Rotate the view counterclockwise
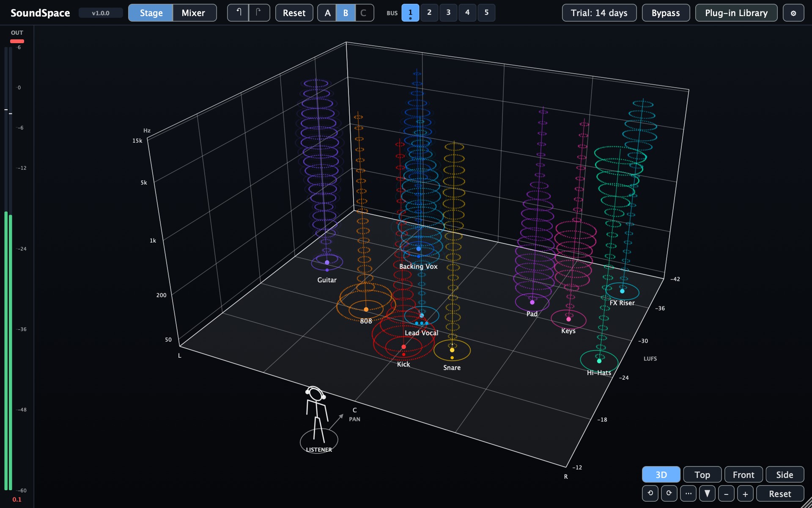 click(650, 494)
